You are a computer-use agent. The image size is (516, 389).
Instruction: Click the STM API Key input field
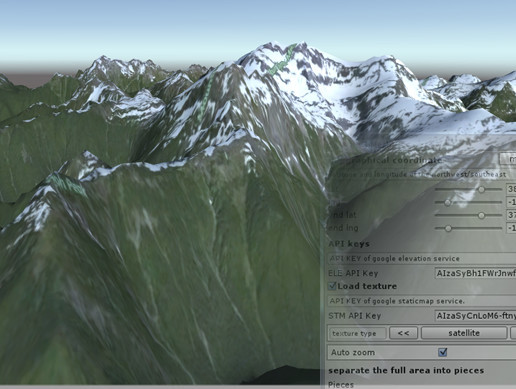(x=476, y=316)
